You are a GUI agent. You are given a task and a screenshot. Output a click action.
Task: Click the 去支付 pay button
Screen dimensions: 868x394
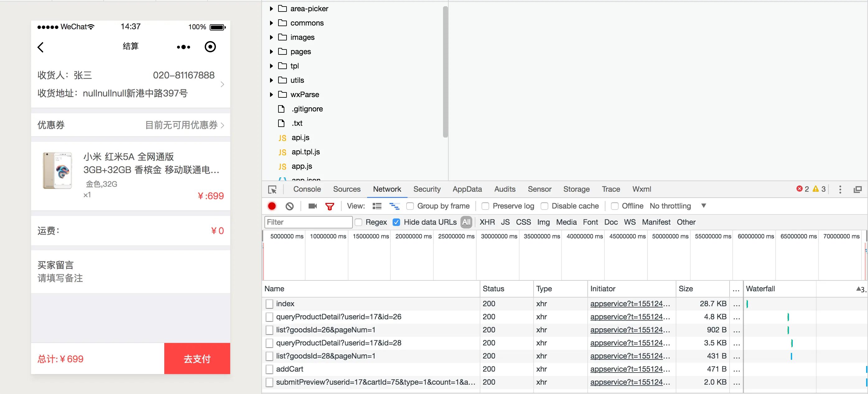tap(197, 359)
